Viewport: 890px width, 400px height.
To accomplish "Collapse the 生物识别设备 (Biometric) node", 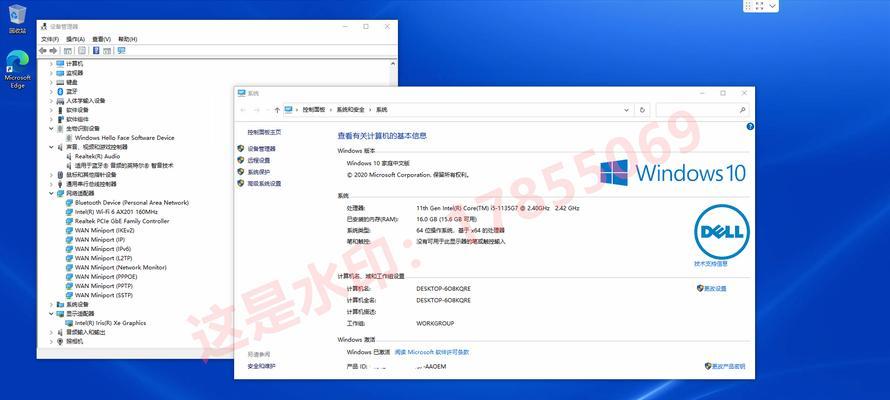I will point(52,129).
